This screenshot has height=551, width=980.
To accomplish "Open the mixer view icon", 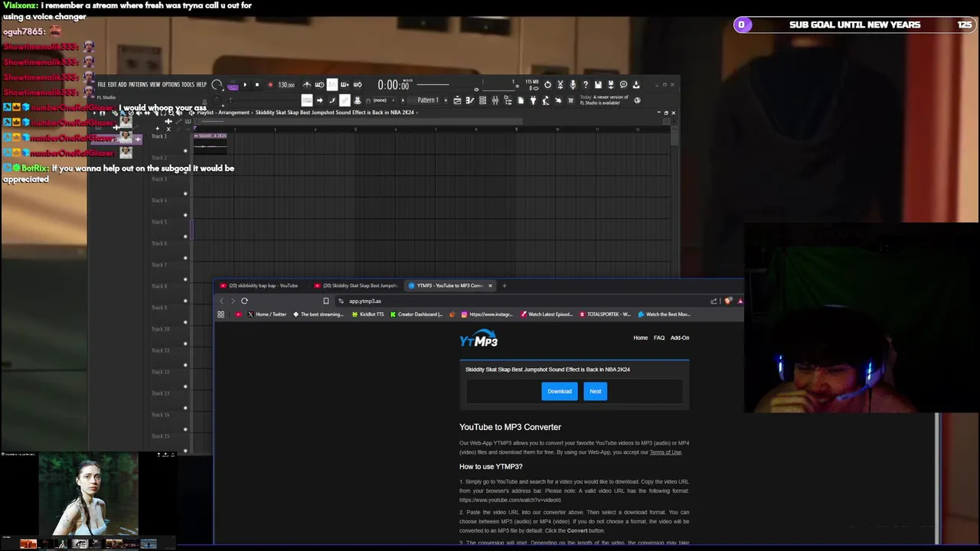I will [495, 100].
